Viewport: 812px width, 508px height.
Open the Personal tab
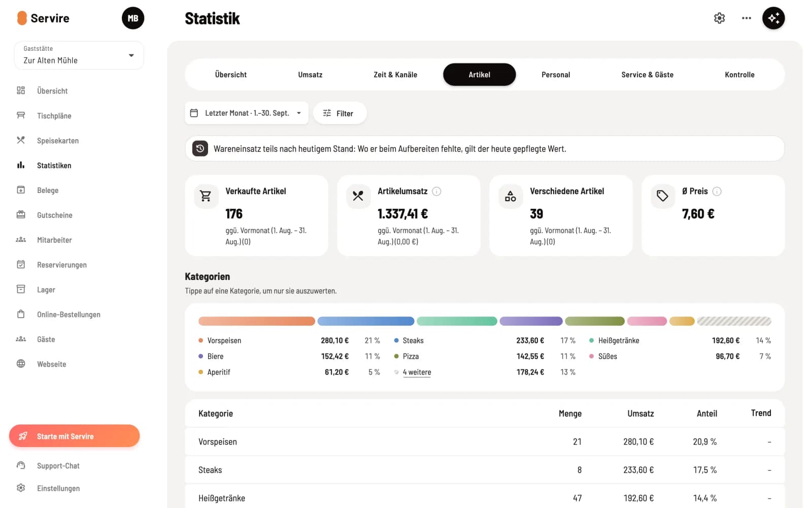point(556,75)
